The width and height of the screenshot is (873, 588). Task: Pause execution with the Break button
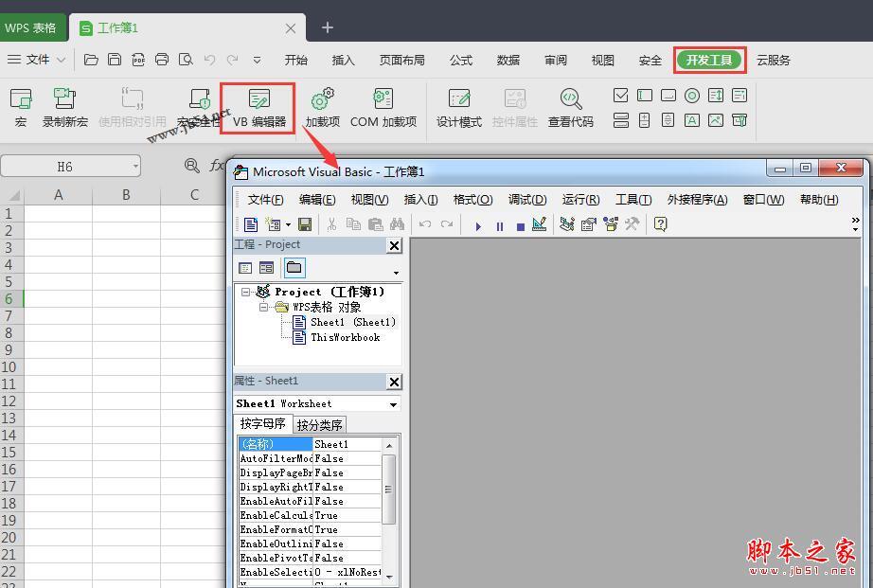pos(499,226)
